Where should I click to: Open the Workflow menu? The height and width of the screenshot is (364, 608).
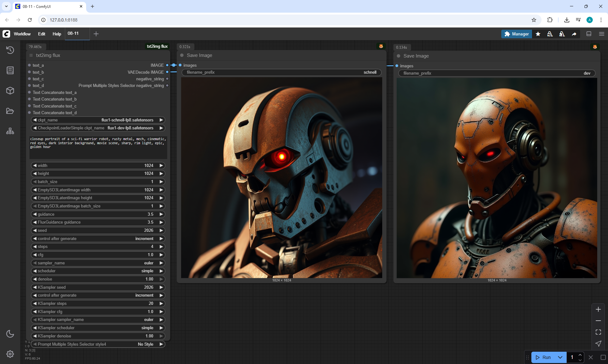coord(22,34)
